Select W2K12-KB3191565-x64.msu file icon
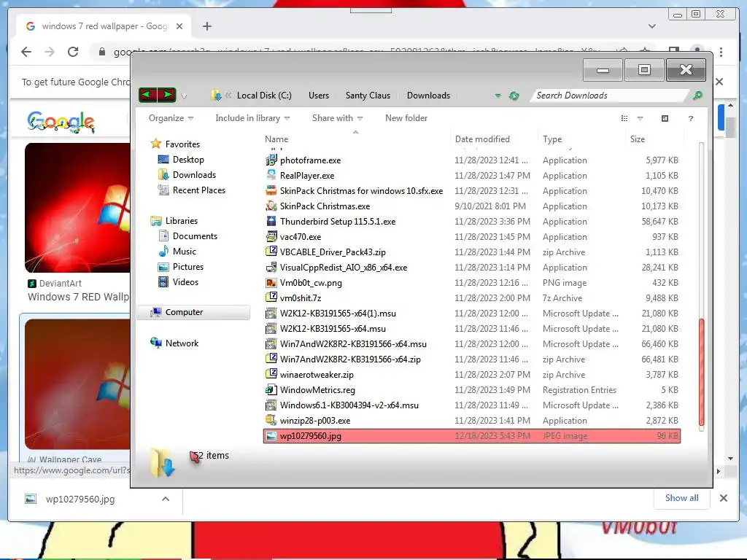 [271, 328]
